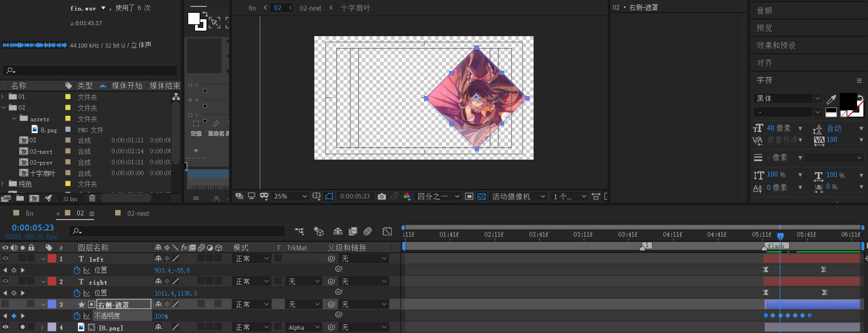
Task: Open the 活动摄像机 camera view dropdown
Action: tap(519, 196)
